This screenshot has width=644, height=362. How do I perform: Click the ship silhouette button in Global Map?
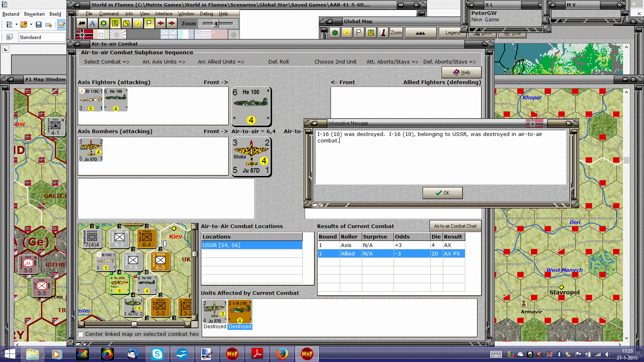pos(420,33)
